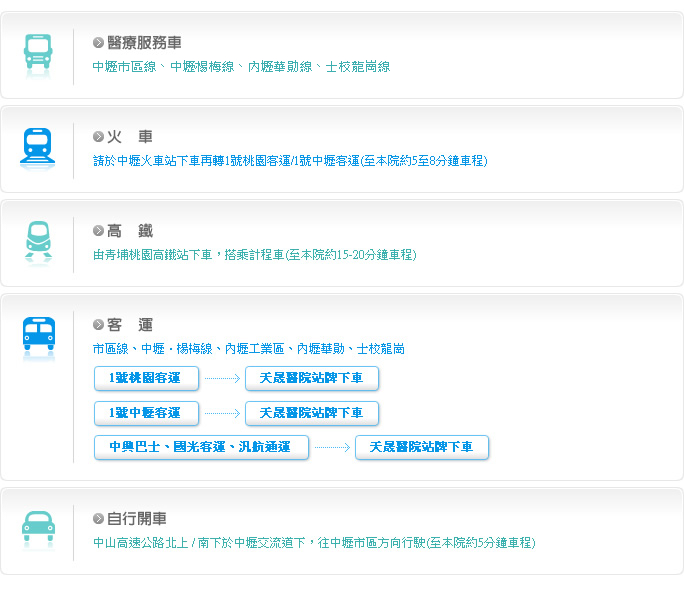This screenshot has height=600, width=684.
Task: Click the driving directions 中山高速公路北上 text
Action: [314, 542]
